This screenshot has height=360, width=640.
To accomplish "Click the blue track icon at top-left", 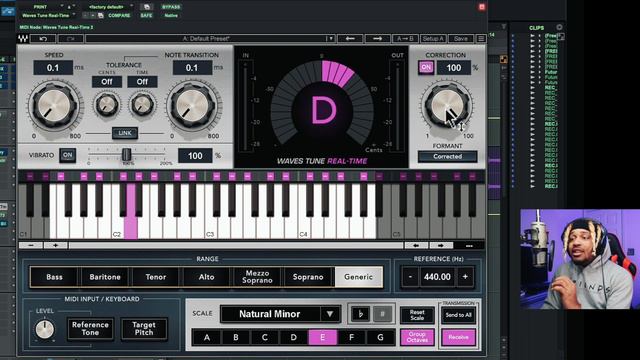I will (x=8, y=11).
